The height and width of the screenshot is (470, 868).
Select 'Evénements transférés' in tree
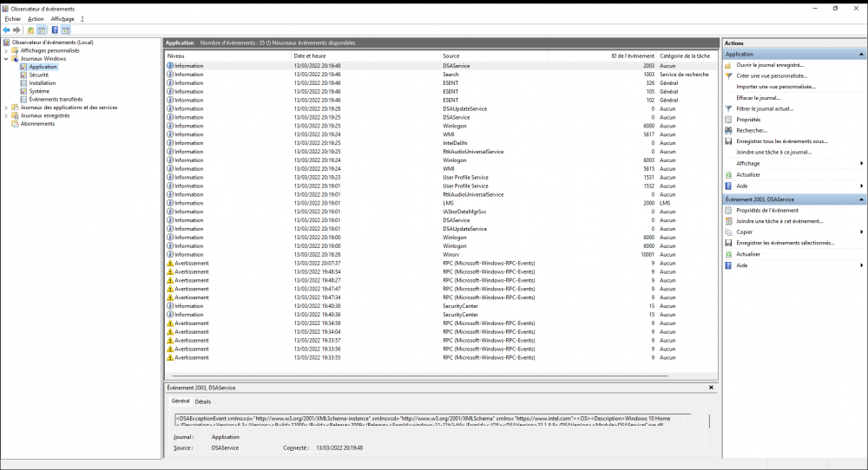[56, 100]
